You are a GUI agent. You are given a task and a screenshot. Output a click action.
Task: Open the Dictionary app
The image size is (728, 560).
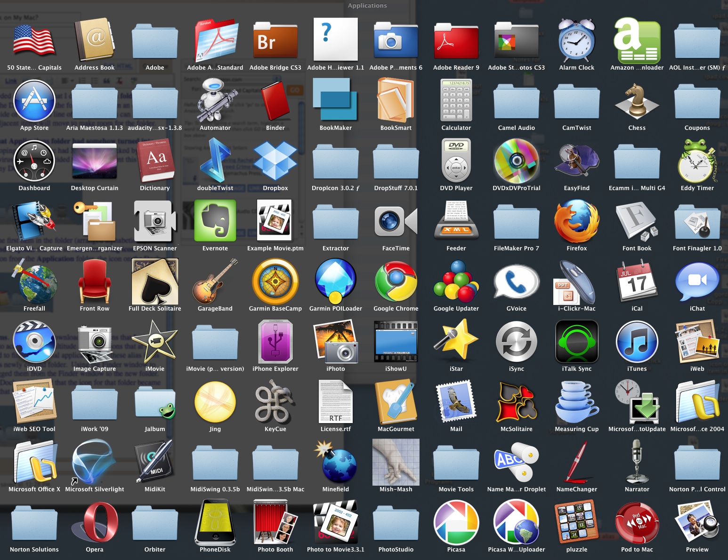(155, 160)
